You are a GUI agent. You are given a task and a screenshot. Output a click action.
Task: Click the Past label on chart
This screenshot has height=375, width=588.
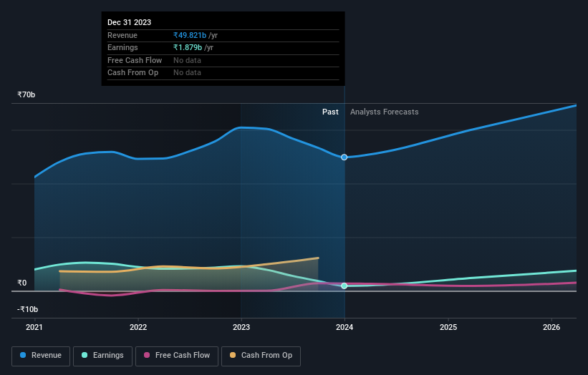click(x=330, y=112)
